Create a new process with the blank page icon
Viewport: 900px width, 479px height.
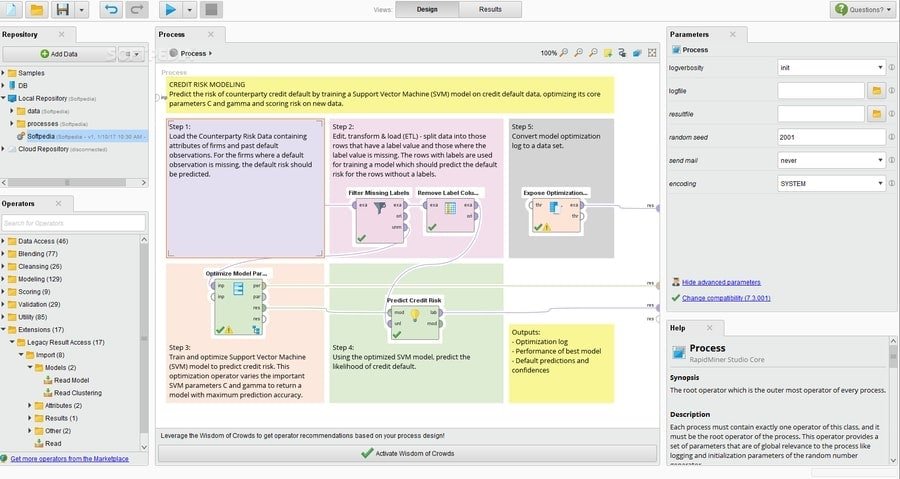[11, 10]
